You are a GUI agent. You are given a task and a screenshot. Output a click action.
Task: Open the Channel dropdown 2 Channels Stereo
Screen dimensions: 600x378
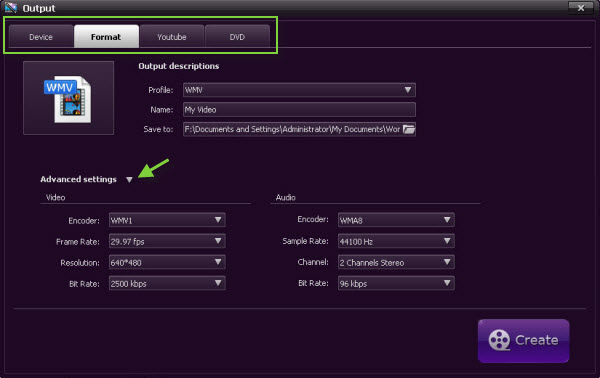point(396,262)
